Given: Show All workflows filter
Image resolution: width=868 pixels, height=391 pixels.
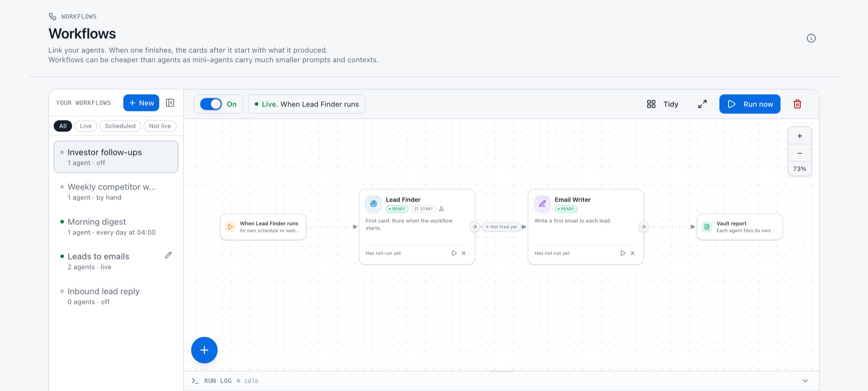Looking at the screenshot, I should click(x=63, y=126).
